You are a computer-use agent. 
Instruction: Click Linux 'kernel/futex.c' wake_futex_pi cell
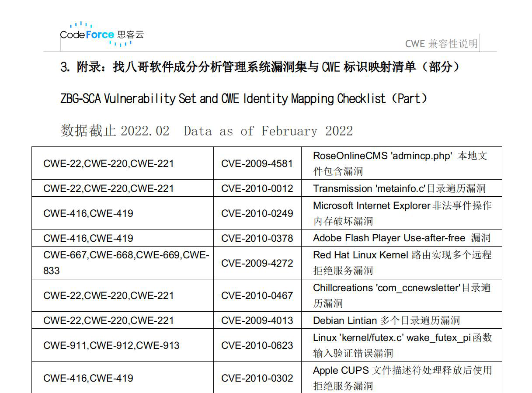pos(402,345)
